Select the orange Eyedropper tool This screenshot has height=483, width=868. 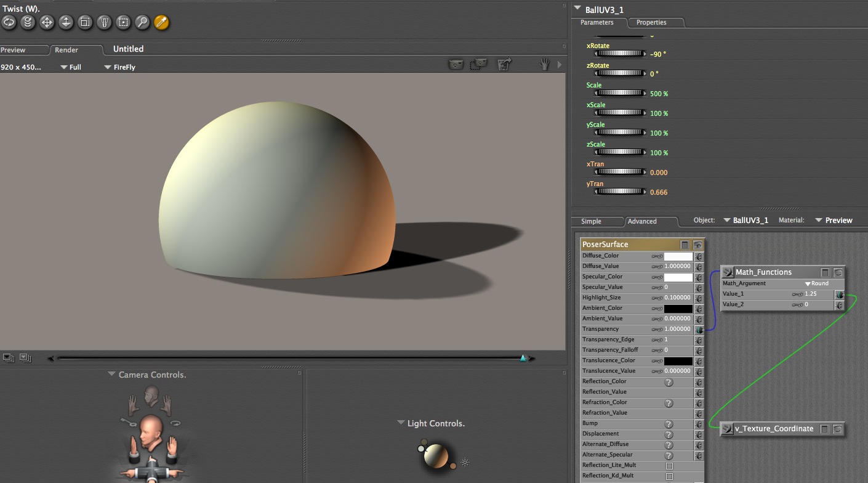click(x=161, y=23)
